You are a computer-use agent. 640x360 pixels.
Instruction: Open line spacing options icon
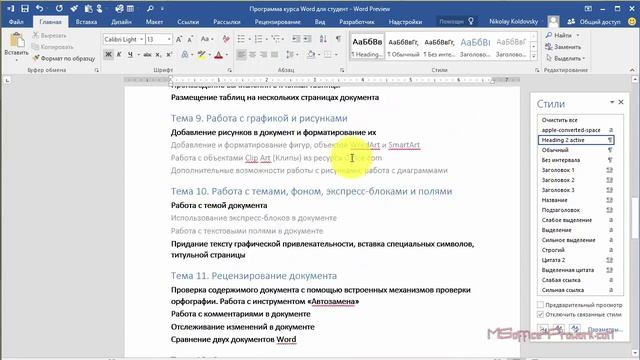point(290,54)
